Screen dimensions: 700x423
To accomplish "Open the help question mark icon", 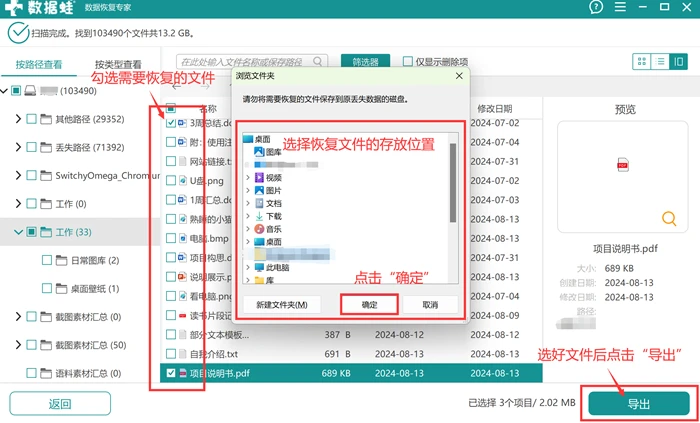I will 596,7.
